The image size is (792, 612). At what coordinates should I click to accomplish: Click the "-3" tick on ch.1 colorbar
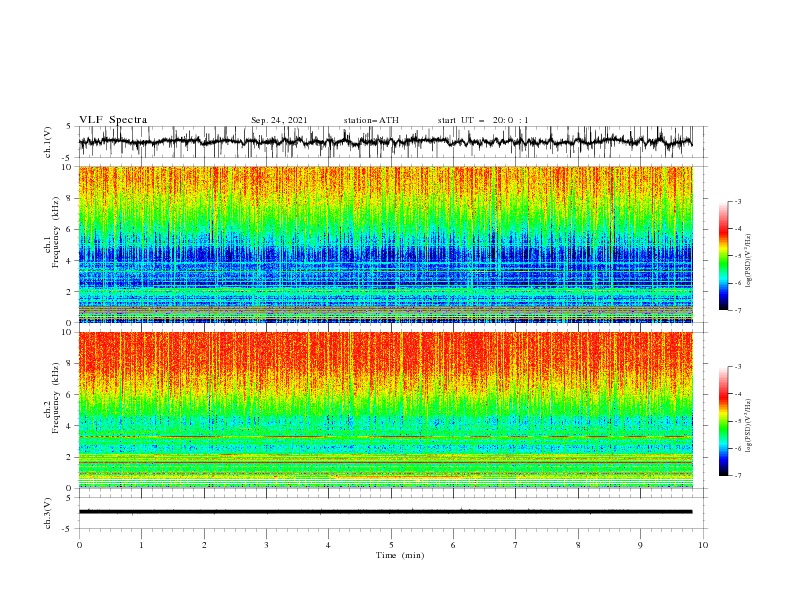(738, 201)
